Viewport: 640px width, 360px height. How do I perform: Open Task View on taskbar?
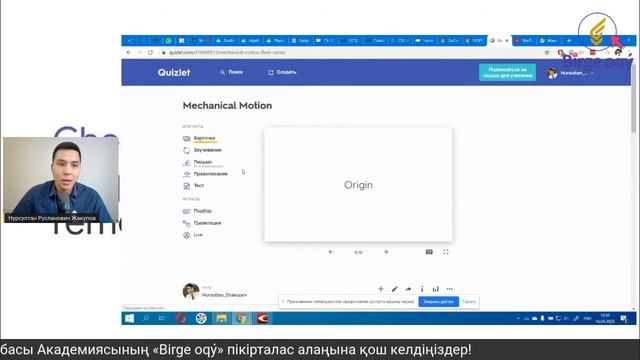[x=162, y=319]
